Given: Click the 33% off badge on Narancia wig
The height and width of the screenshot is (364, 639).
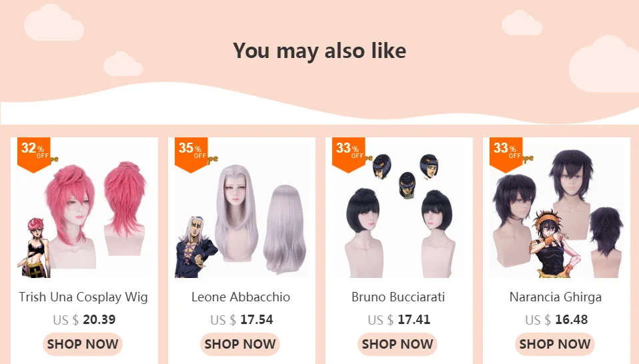Looking at the screenshot, I should [x=506, y=154].
